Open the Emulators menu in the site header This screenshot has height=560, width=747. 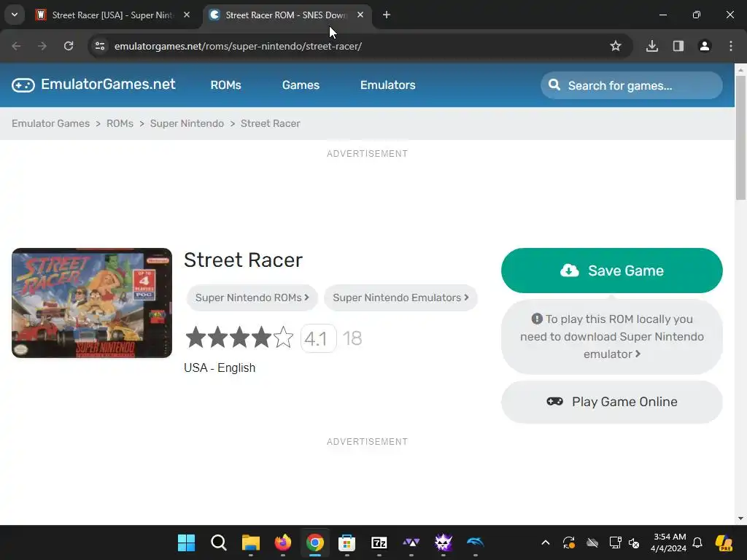pyautogui.click(x=388, y=85)
